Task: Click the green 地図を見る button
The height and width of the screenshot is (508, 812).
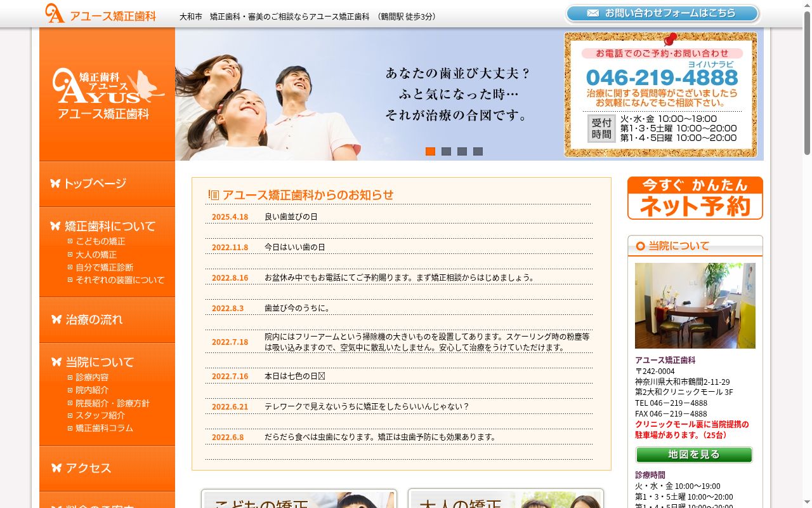Action: pos(694,455)
